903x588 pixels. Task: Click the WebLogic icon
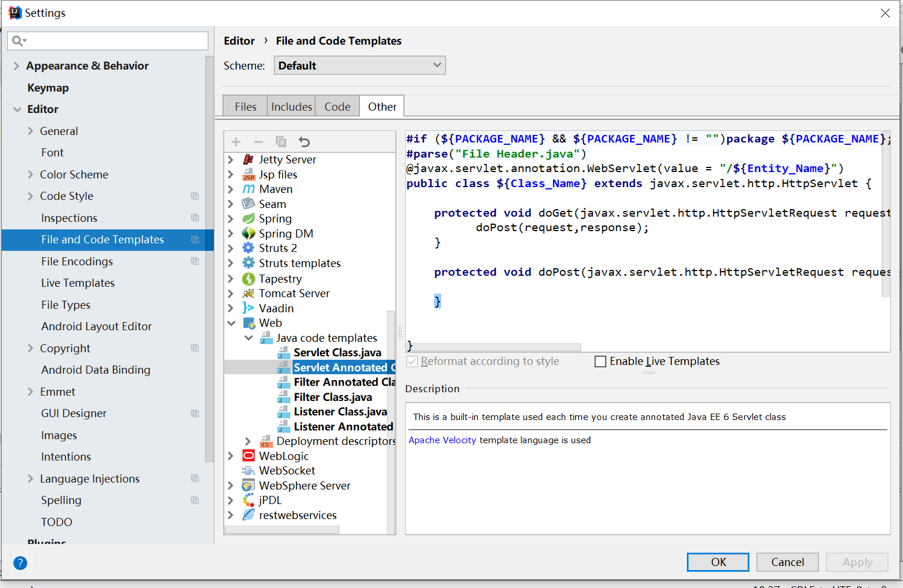click(249, 456)
